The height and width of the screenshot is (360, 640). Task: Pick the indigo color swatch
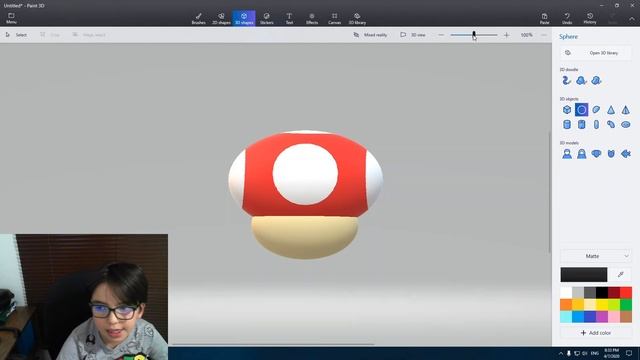tap(590, 316)
